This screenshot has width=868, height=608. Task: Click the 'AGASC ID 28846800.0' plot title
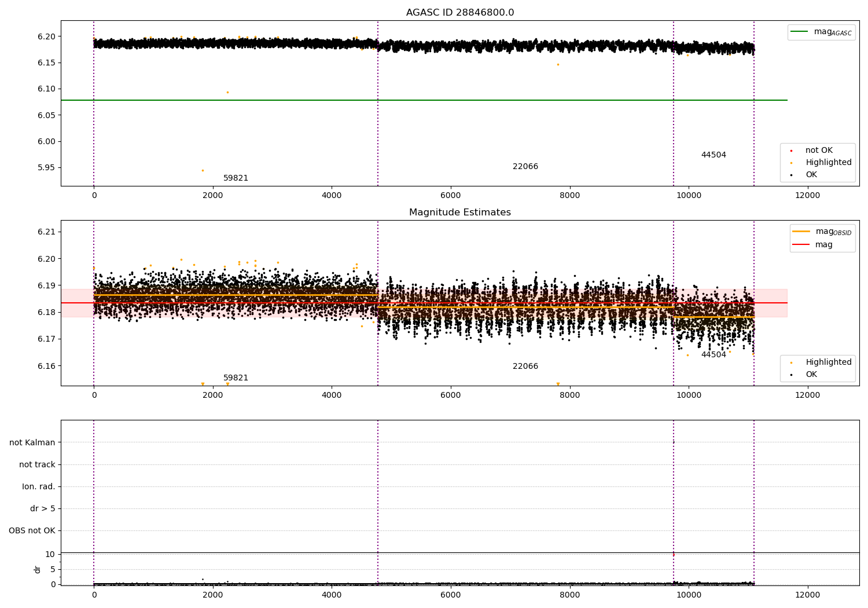tap(460, 13)
